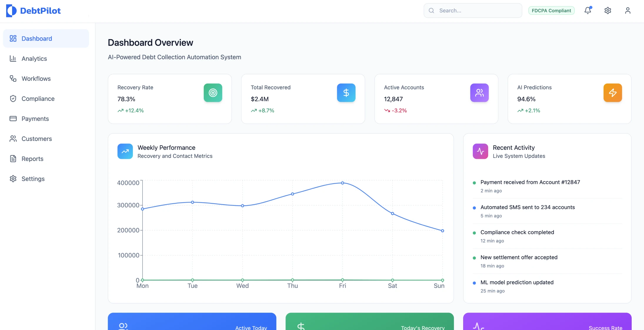Click the Recent Activity pulse icon

pyautogui.click(x=480, y=151)
